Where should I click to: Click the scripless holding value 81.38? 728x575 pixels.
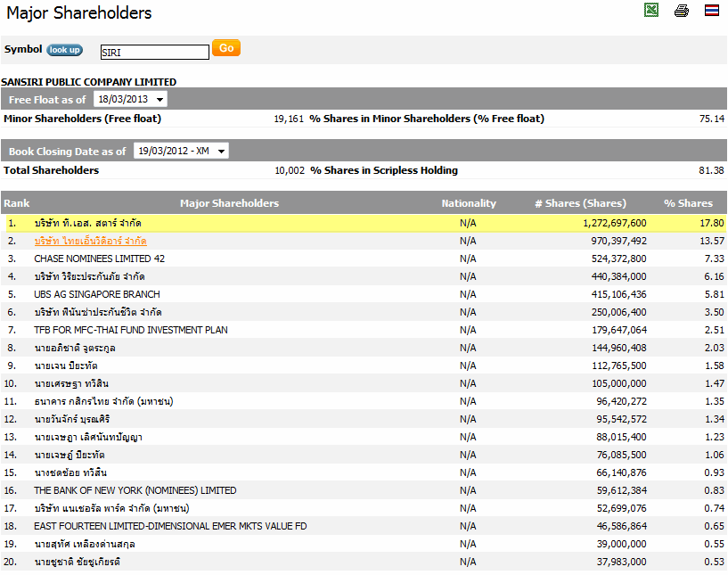711,170
